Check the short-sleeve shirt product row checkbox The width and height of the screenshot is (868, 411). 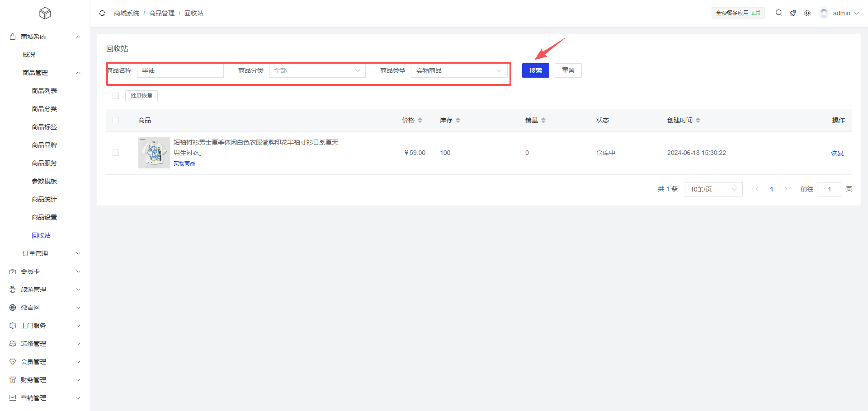pyautogui.click(x=116, y=153)
